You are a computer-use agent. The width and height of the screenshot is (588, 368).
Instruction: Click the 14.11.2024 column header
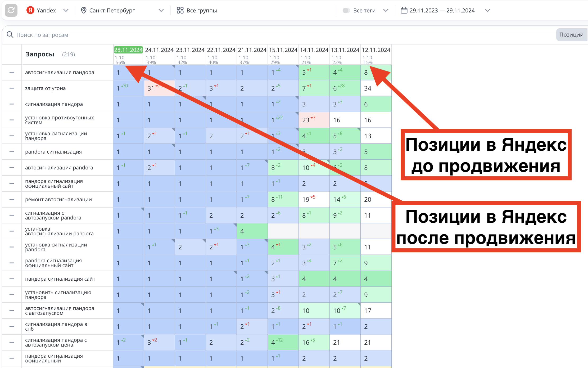(x=314, y=50)
